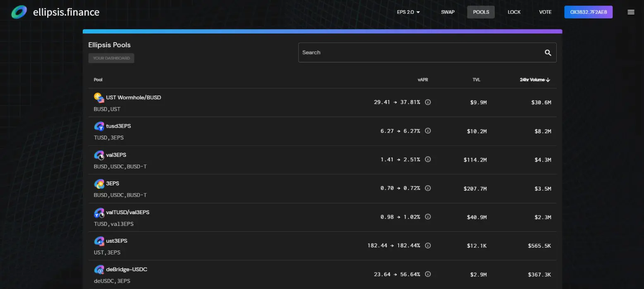644x289 pixels.
Task: Click the Ellipsis logo icon
Action: tap(19, 12)
